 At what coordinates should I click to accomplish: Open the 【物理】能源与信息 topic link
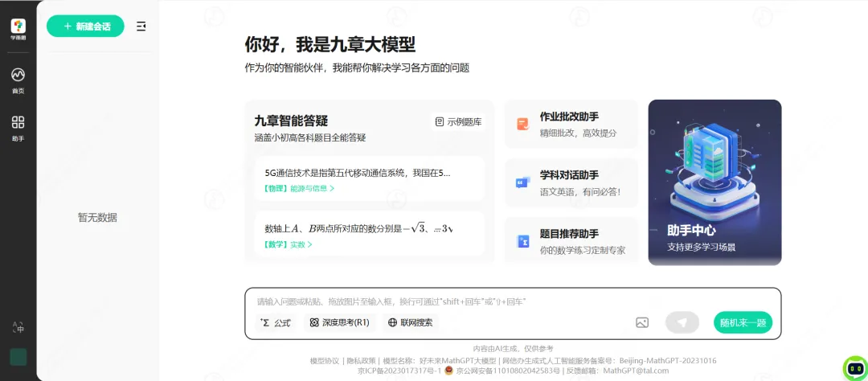(300, 188)
